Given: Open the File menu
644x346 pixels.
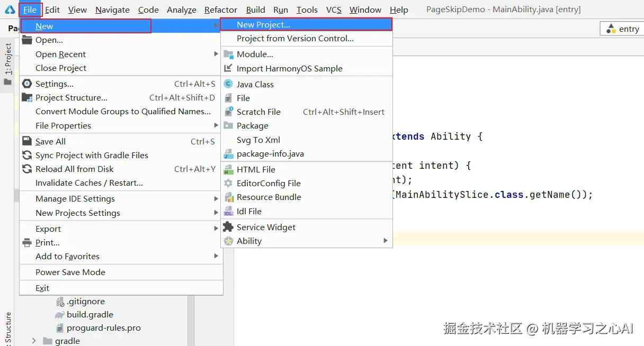Looking at the screenshot, I should coord(30,10).
